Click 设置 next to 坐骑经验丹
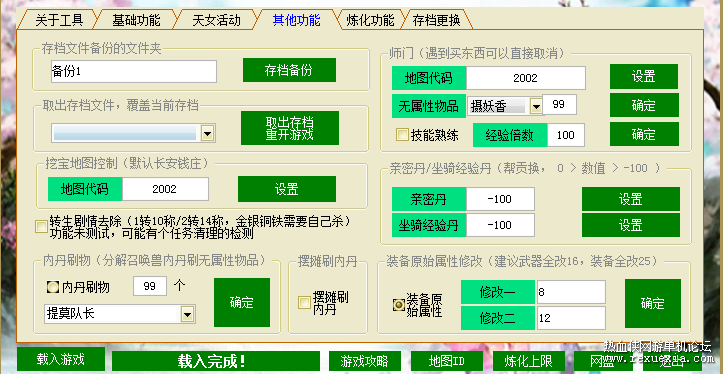Viewport: 723px width, 374px height. coord(630,225)
